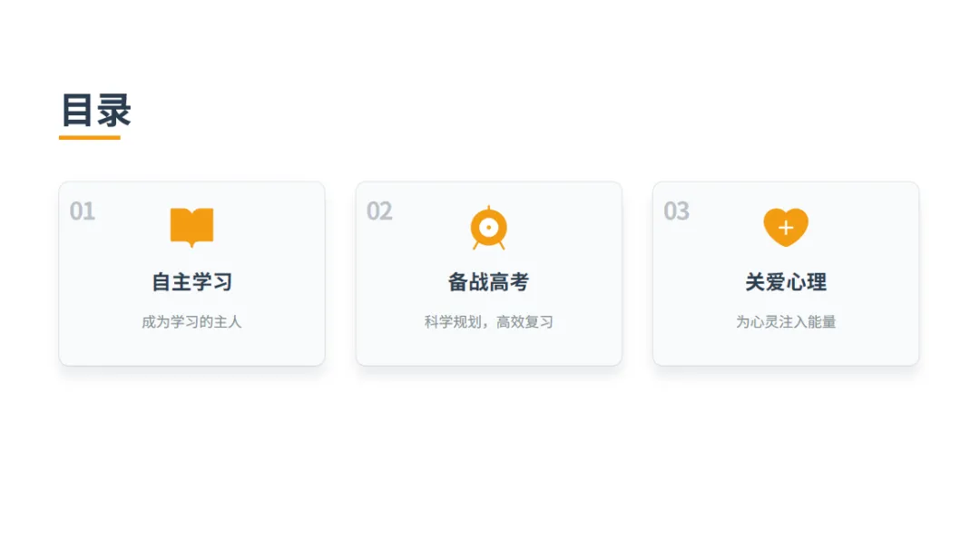Click the orange target icon
The image size is (980, 540).
489,228
